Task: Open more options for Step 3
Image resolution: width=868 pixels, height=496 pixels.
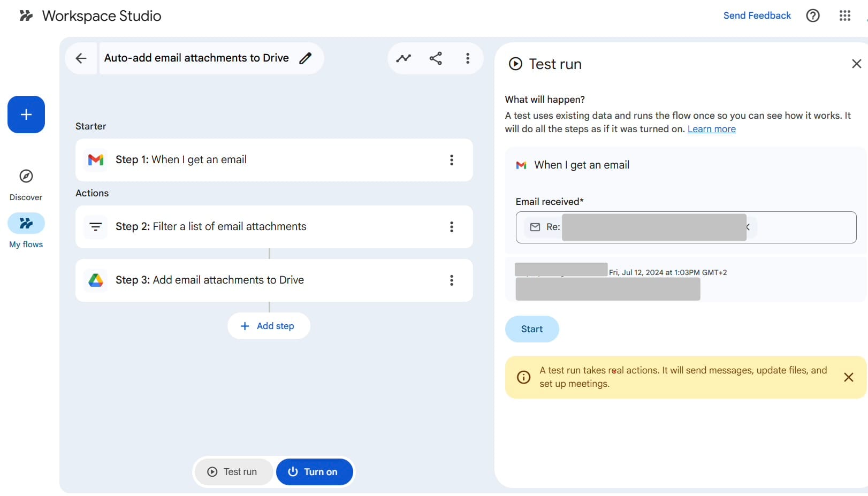Action: tap(452, 280)
